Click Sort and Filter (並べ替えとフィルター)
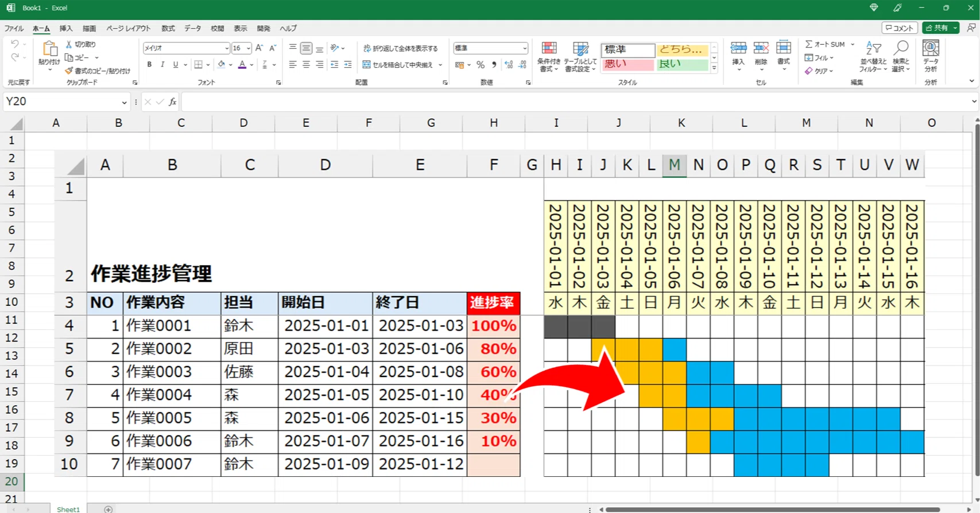Screen dimensions: 980x513 click(x=873, y=56)
